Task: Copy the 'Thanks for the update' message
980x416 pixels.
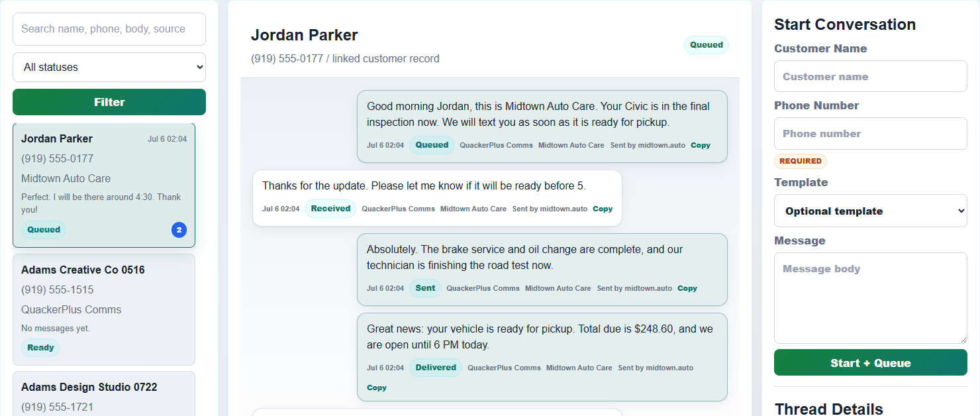Action: pos(603,209)
